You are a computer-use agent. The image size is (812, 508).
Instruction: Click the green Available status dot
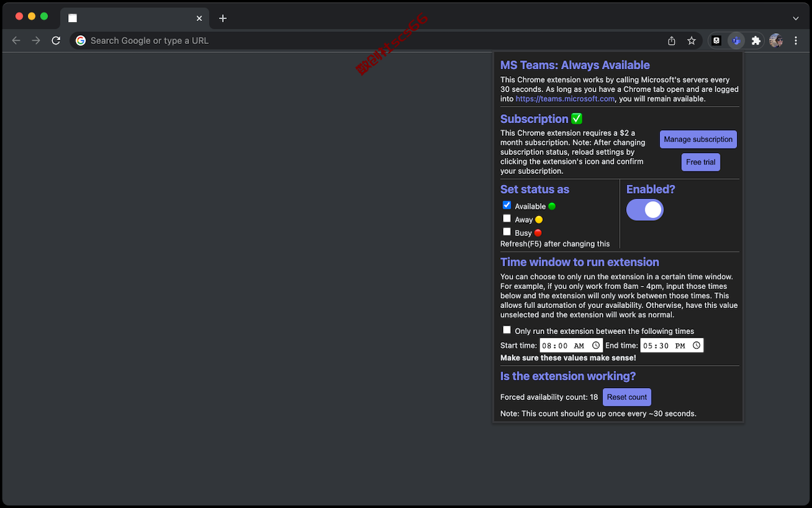point(552,206)
